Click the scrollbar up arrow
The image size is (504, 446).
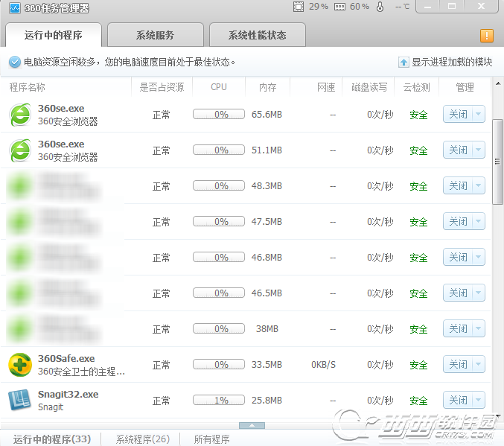498,83
